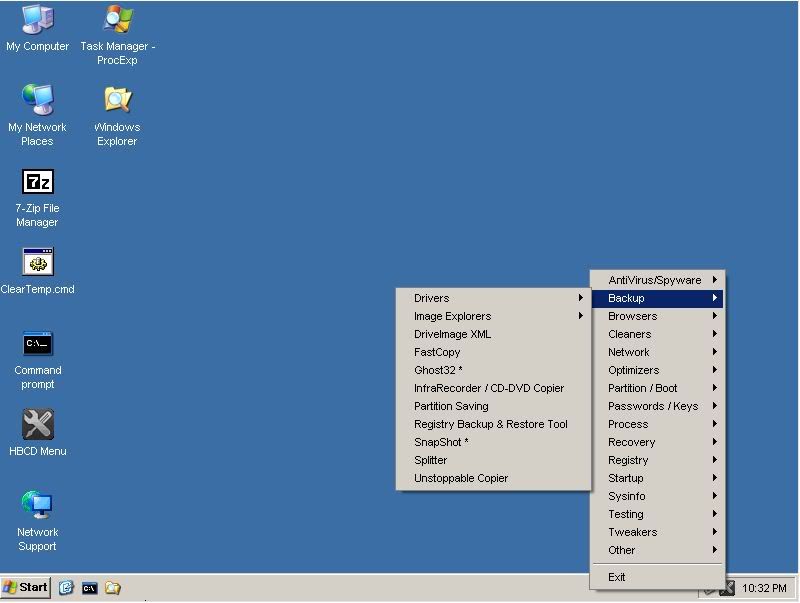Select the HBCD Menu desktop icon
Image resolution: width=800 pixels, height=603 pixels.
click(x=37, y=433)
